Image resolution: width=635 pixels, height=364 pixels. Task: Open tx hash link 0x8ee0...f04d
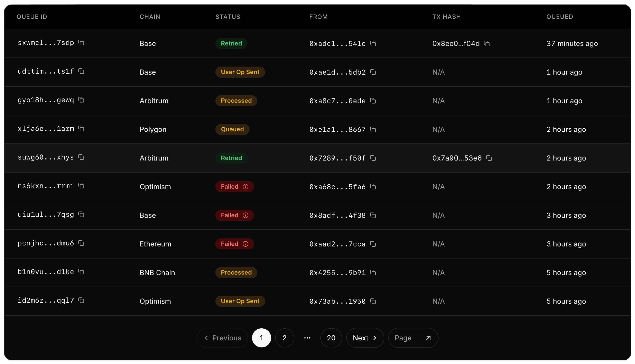pyautogui.click(x=456, y=44)
